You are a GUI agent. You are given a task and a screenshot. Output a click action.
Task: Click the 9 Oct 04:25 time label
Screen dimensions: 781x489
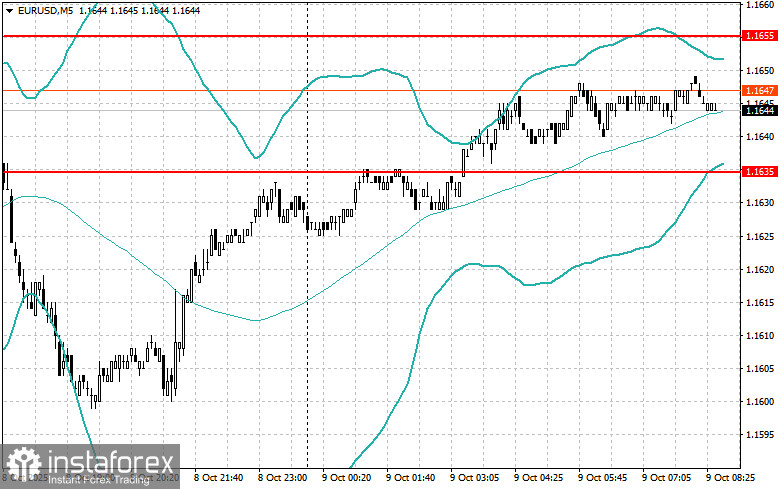point(538,478)
